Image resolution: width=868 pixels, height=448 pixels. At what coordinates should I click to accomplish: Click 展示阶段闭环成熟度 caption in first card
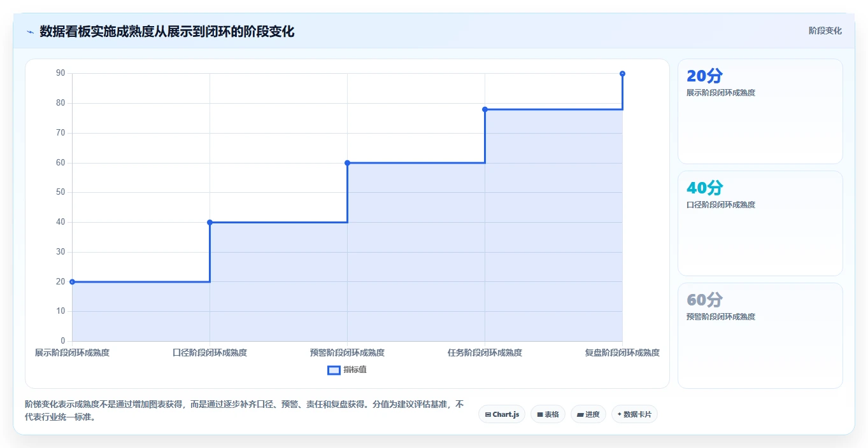(721, 93)
